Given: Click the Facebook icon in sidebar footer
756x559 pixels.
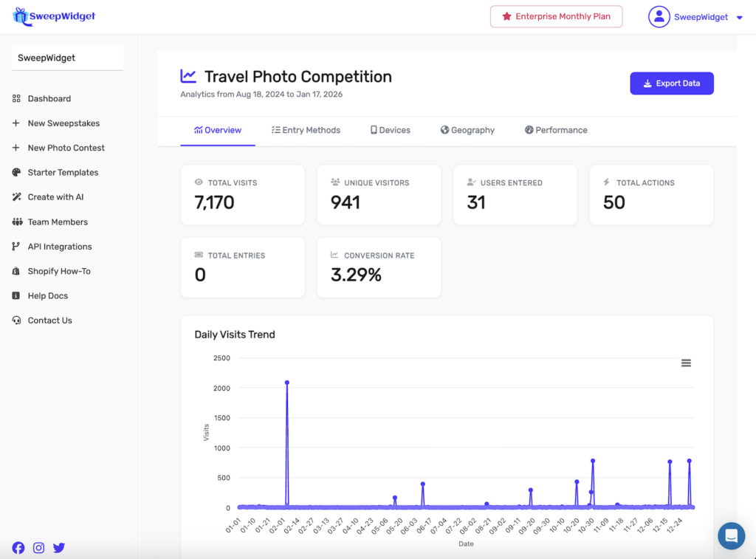Looking at the screenshot, I should (x=18, y=548).
